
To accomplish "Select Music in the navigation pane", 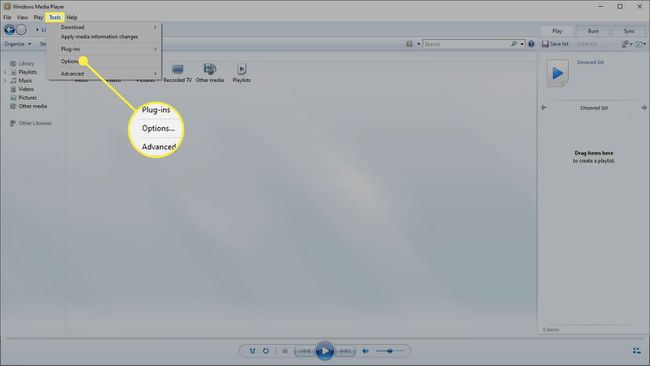I will (21, 80).
